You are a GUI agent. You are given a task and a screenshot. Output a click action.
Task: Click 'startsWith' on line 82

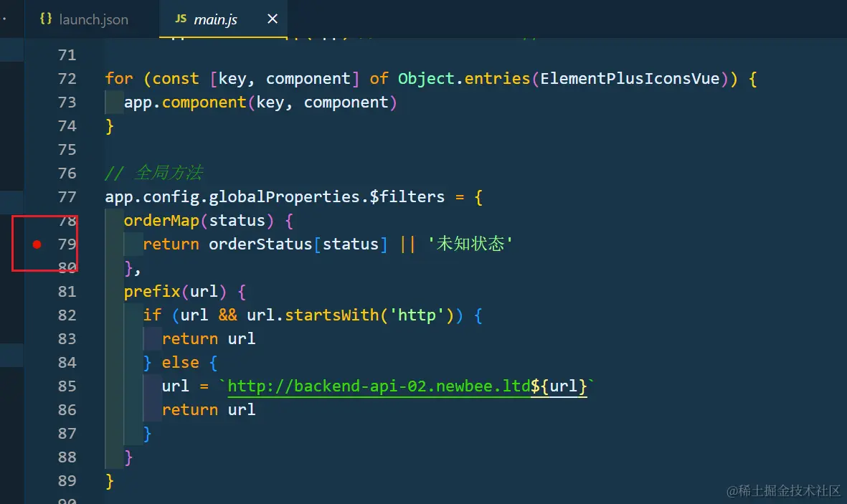(x=331, y=315)
